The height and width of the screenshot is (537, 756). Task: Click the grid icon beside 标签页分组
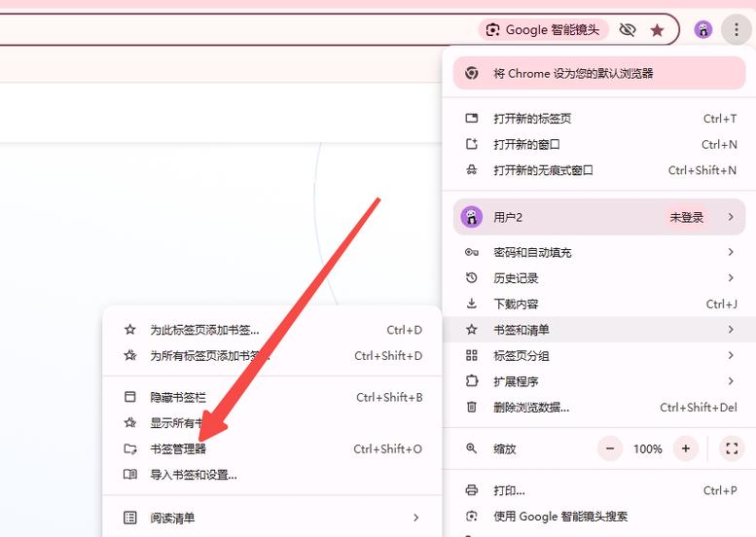472,355
